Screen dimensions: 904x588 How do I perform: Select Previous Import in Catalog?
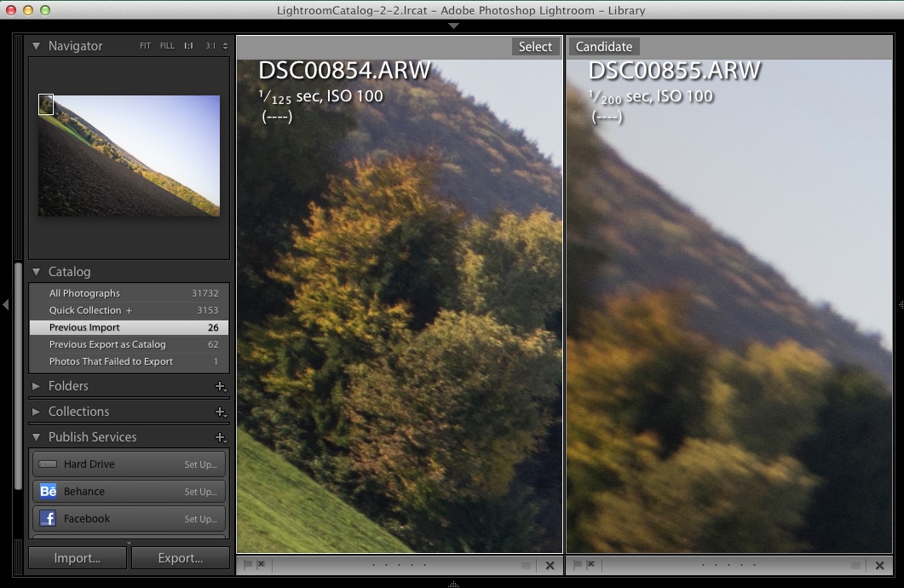(x=130, y=327)
